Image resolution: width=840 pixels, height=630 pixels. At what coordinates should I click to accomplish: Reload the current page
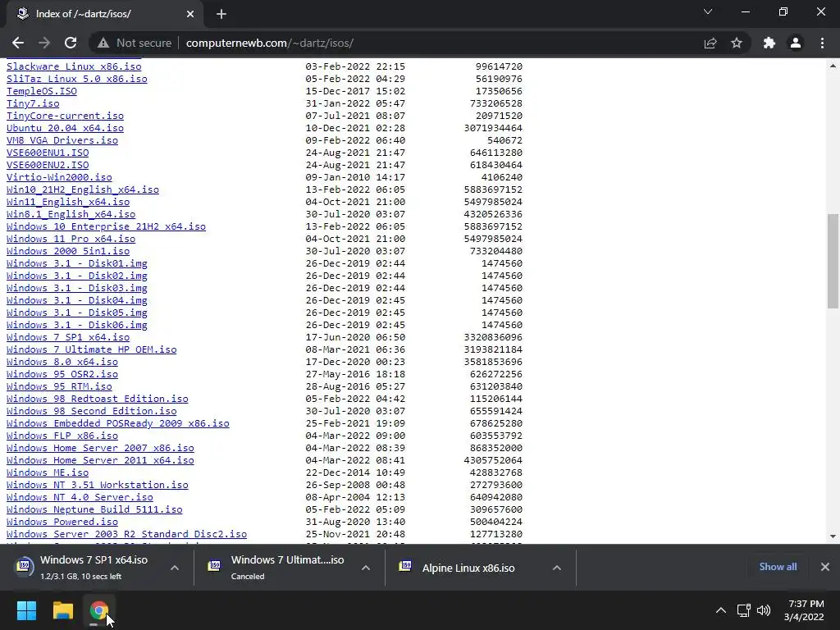pyautogui.click(x=71, y=43)
